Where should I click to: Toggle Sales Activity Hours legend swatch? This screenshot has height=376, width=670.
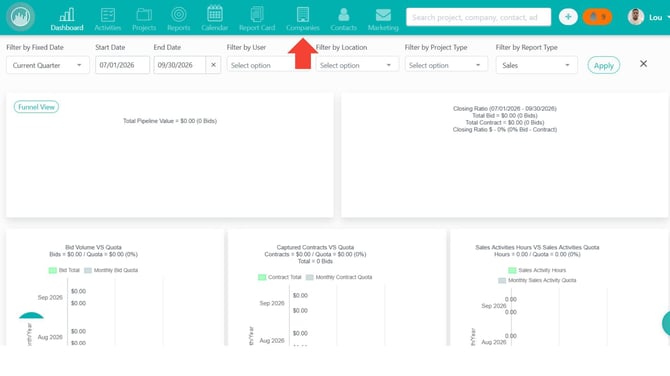click(x=512, y=270)
